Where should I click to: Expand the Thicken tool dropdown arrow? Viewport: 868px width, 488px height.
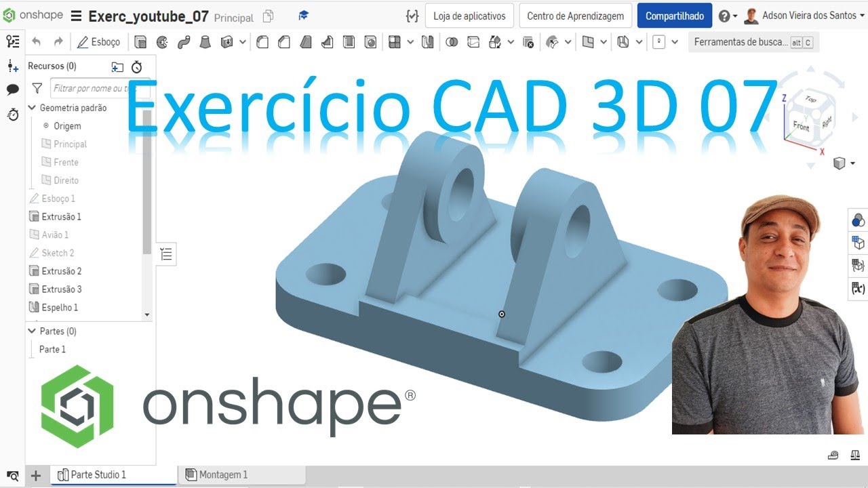(x=243, y=42)
